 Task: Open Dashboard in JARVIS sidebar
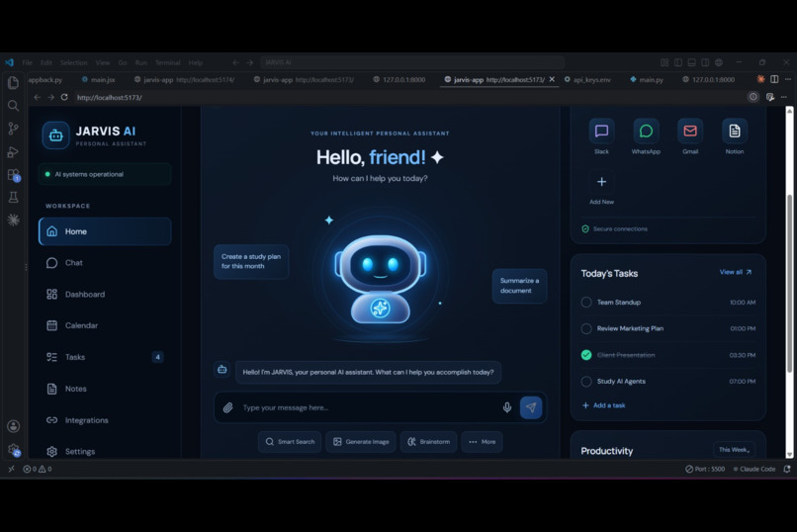[105, 295]
